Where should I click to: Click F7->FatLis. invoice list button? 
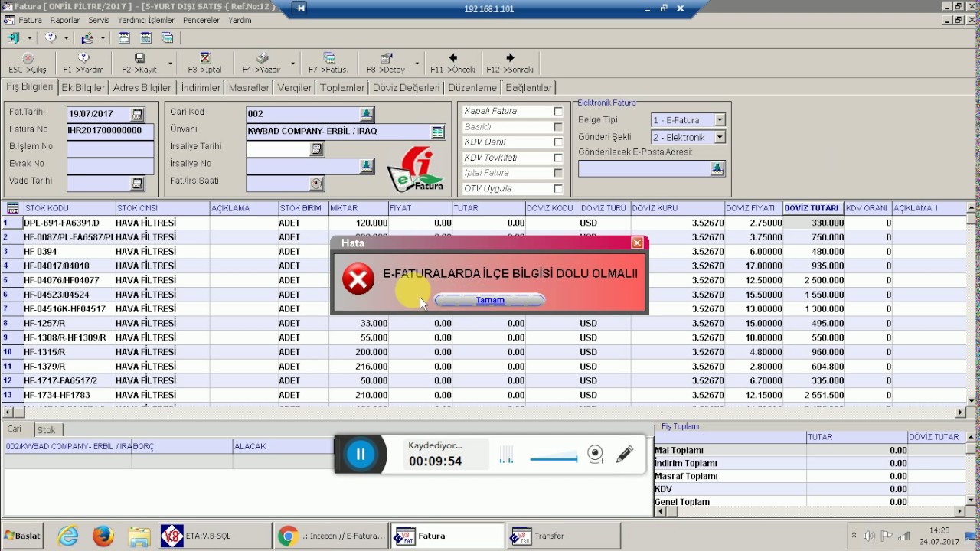329,63
